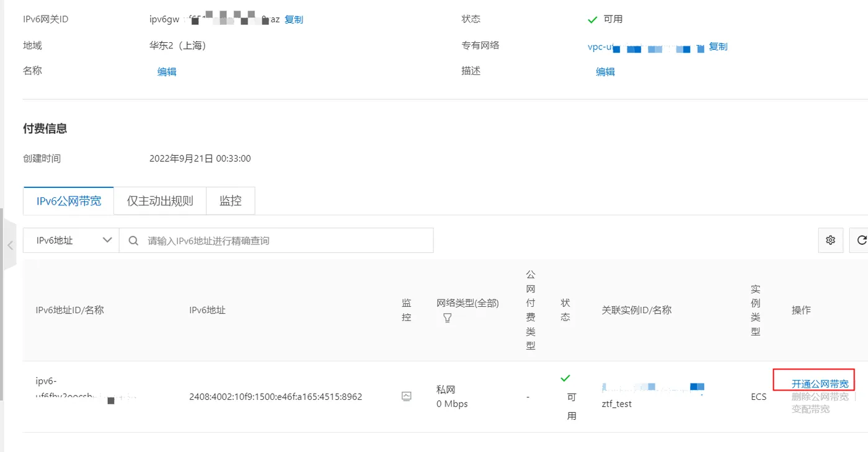
Task: Click the 华东2（上海）region value
Action: pos(178,46)
